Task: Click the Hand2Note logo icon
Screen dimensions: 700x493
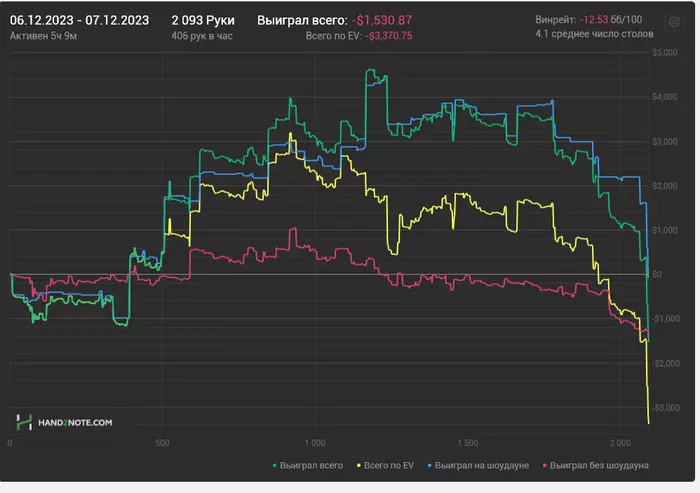Action: pos(25,422)
